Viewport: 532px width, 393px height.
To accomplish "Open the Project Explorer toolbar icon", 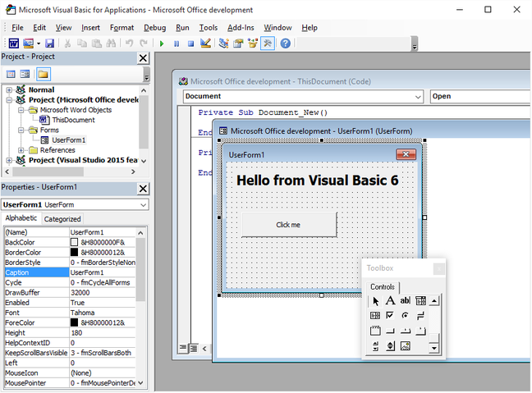I will [223, 43].
